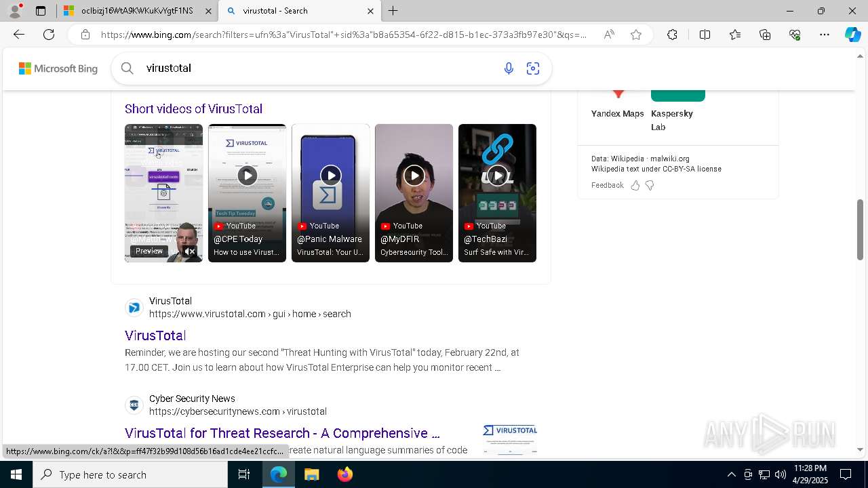The width and height of the screenshot is (868, 488).
Task: Play the Panic Malware video
Action: [331, 176]
